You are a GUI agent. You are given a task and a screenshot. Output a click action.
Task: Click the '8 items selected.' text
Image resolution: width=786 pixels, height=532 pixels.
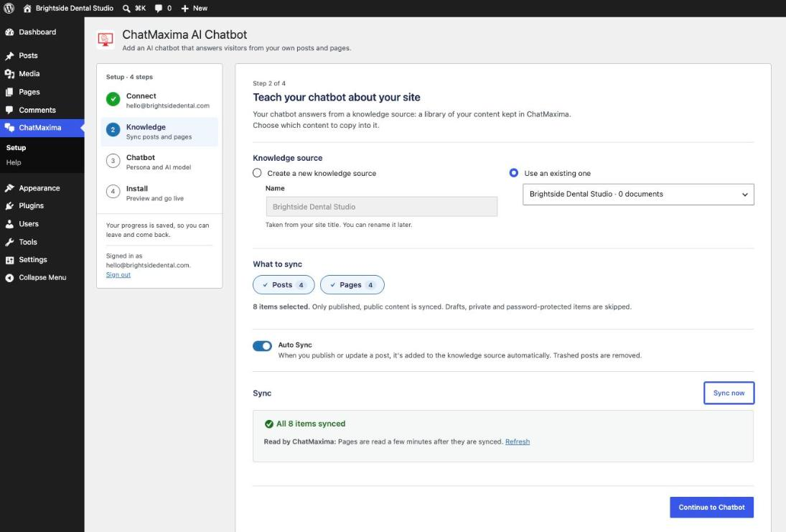click(281, 307)
